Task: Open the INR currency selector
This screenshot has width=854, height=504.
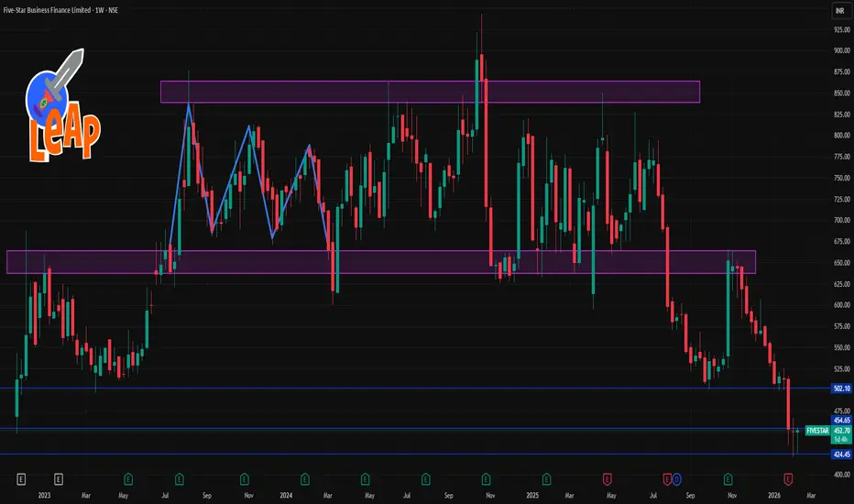Action: 840,10
